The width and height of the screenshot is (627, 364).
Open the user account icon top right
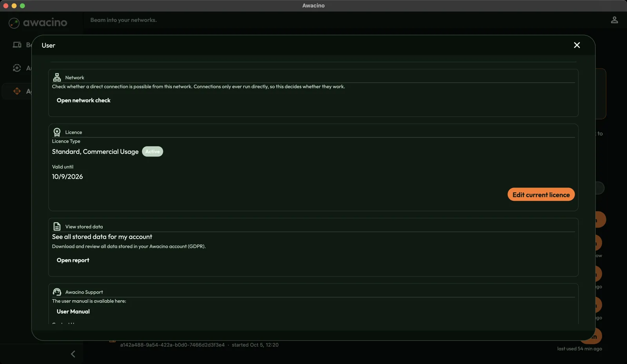614,20
